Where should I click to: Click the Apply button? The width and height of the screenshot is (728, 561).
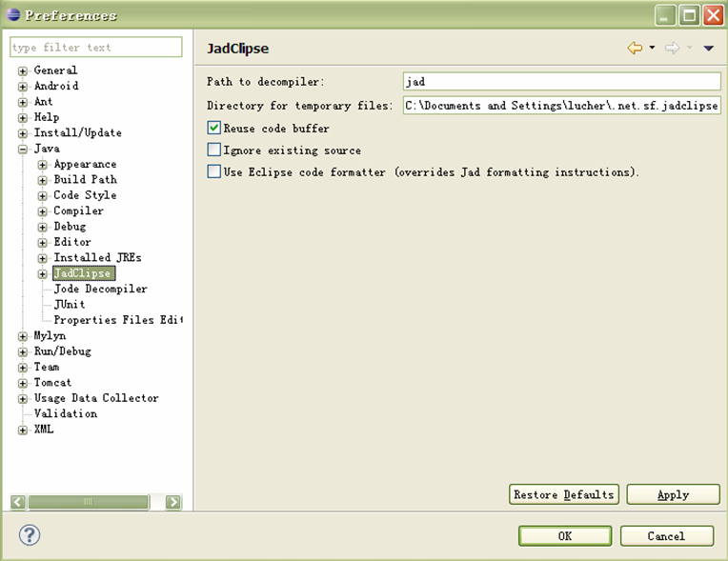click(674, 494)
